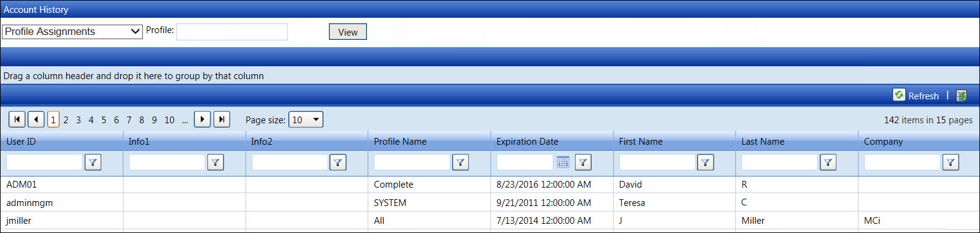Go to next page arrow
Screen dimensions: 980x233
[x=203, y=120]
